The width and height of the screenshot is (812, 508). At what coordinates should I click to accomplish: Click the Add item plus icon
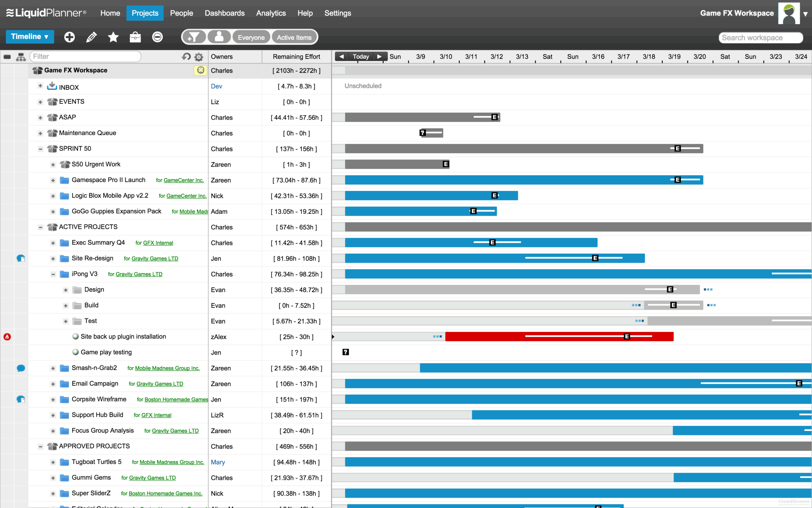(69, 37)
